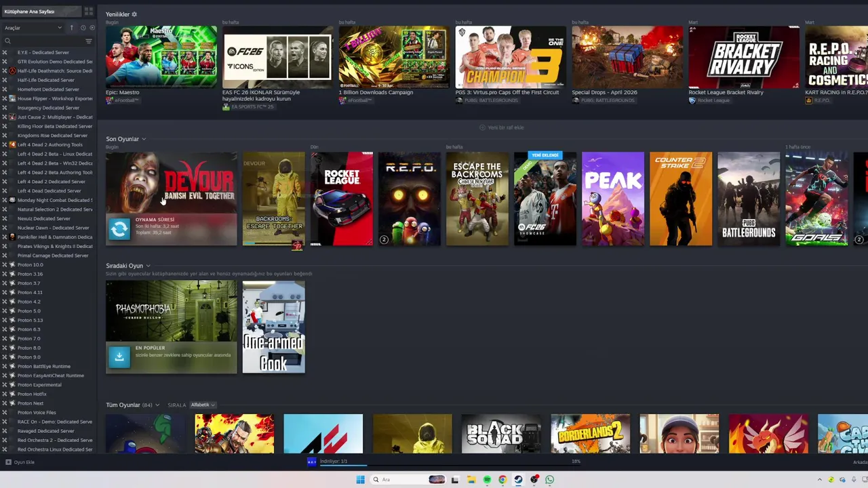
Task: Select the Rocket League game cover
Action: coord(342,199)
